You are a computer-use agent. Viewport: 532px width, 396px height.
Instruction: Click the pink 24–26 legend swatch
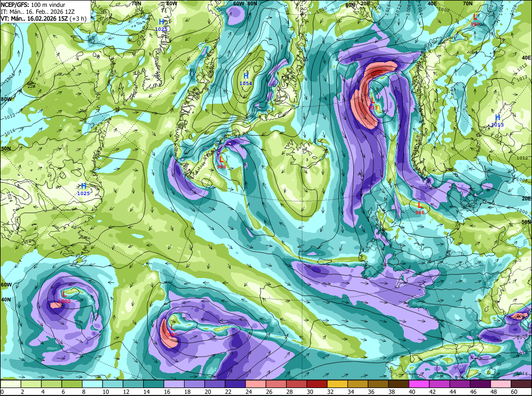[255, 384]
